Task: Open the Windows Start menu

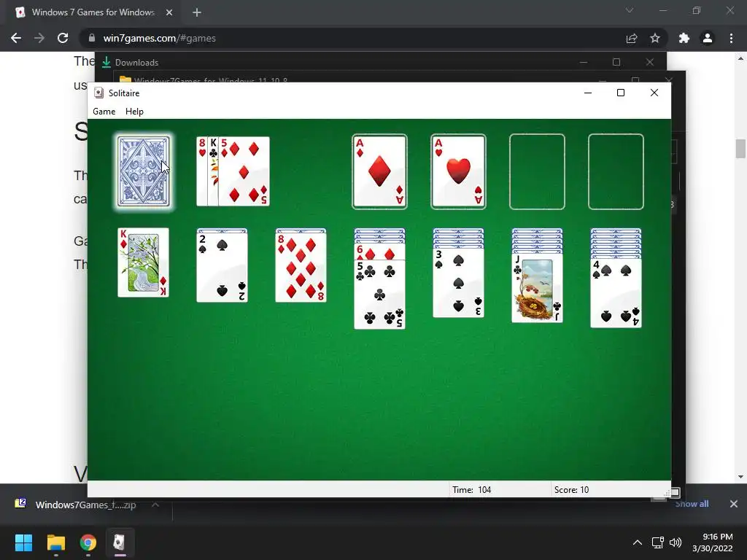Action: (23, 542)
